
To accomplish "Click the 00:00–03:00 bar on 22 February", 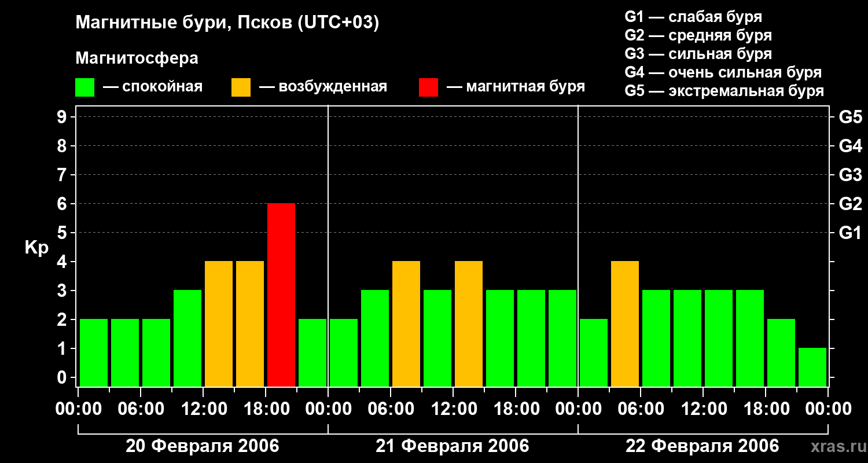I will (x=594, y=352).
